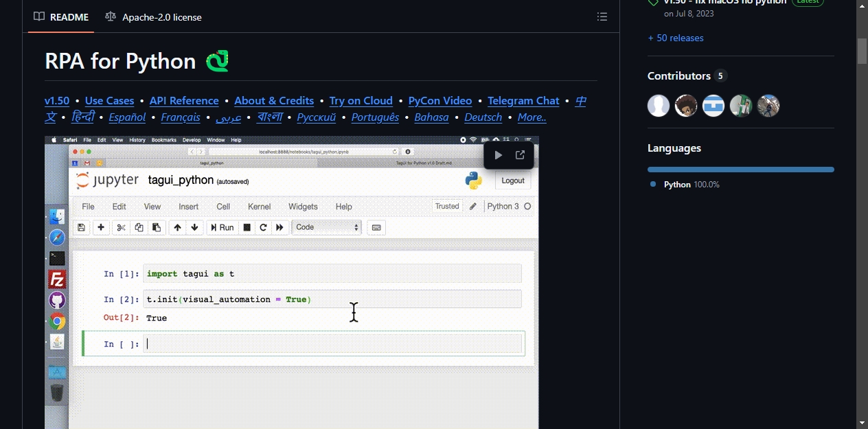868x429 pixels.
Task: Open the Code cell type dropdown
Action: click(x=326, y=227)
